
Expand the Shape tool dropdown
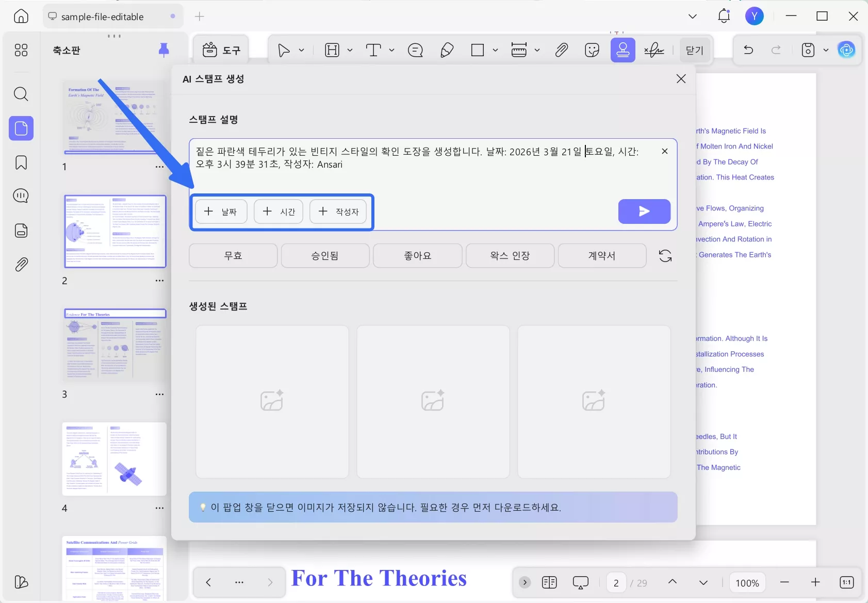495,50
